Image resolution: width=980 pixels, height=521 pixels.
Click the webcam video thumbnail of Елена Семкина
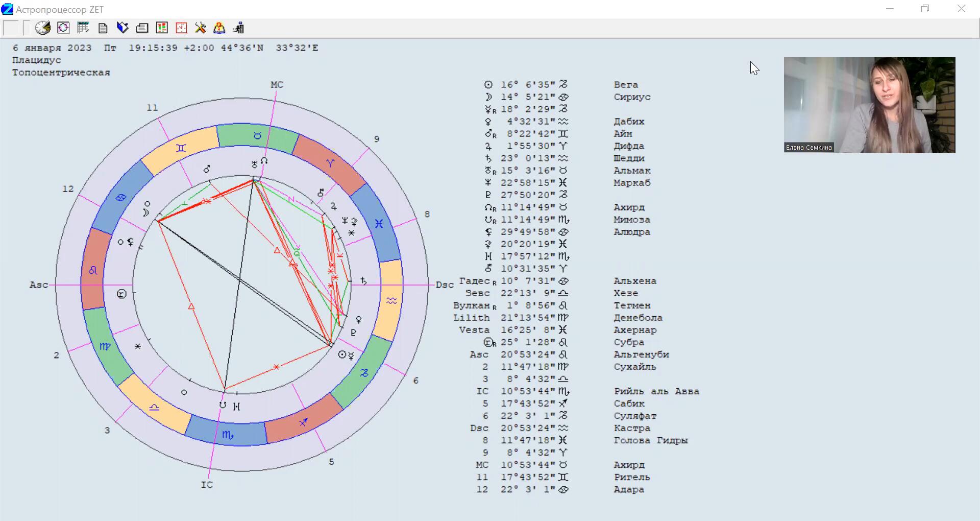pos(869,105)
